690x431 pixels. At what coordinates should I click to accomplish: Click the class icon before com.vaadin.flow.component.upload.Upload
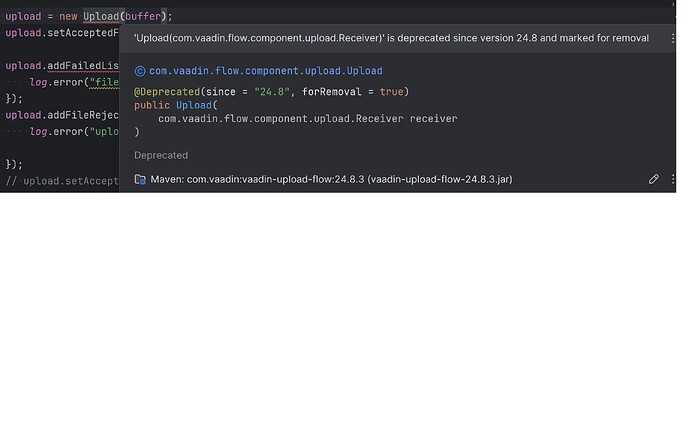[140, 71]
